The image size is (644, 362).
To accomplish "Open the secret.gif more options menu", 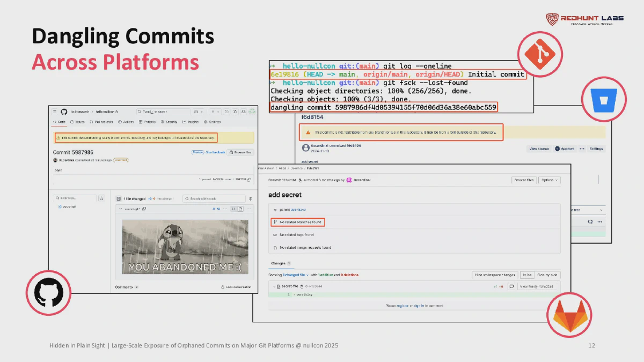I will click(x=248, y=209).
